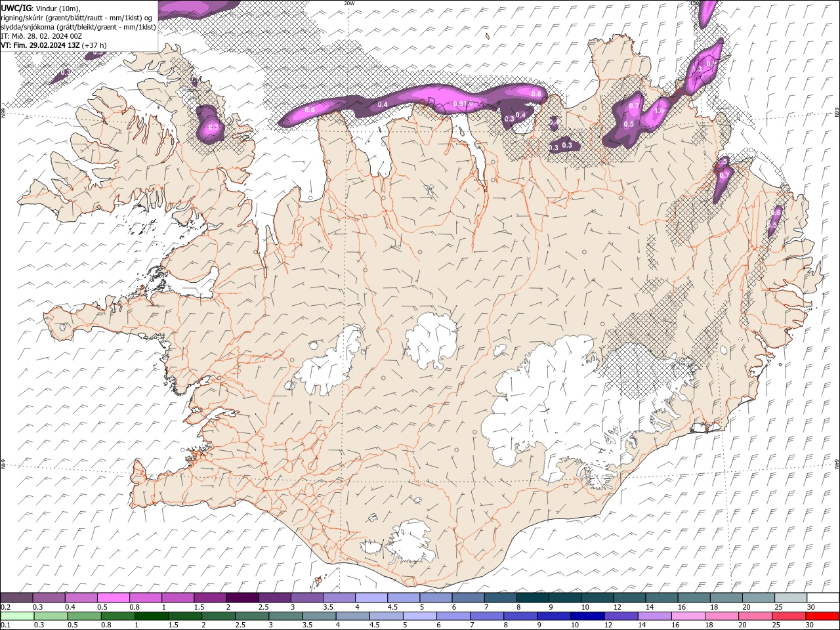Click the '1.3' precipitation value off northeast coast
This screenshot has width=840, height=630.
[697, 69]
